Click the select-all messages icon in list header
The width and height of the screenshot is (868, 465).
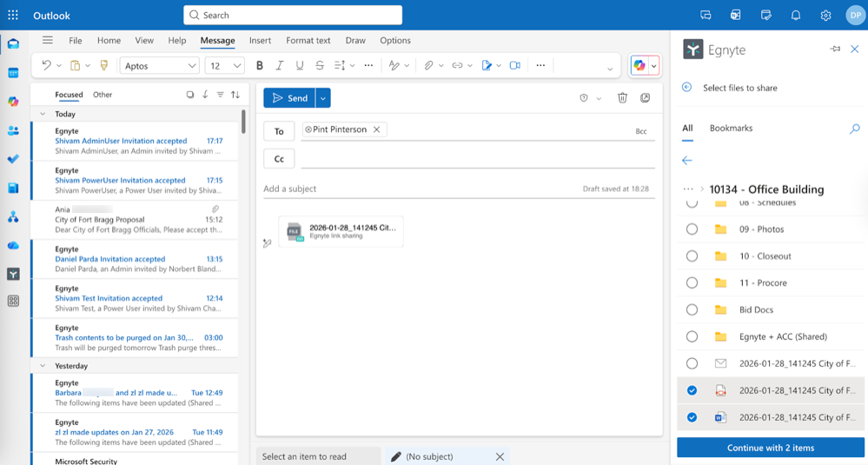pos(190,95)
